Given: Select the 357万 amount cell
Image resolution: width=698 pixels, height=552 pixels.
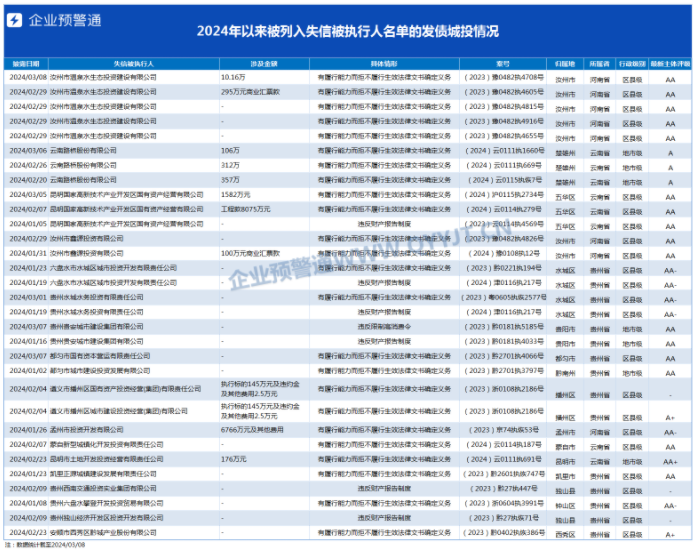Looking at the screenshot, I should (230, 180).
